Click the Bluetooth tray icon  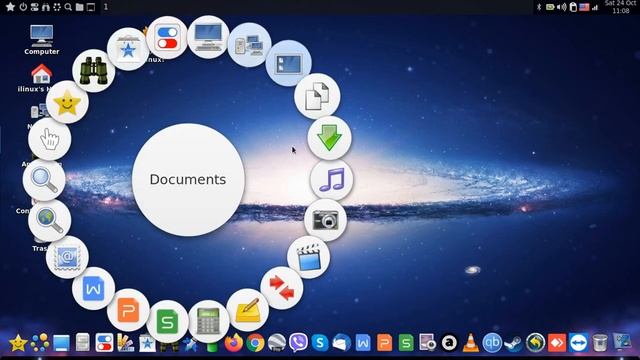539,7
